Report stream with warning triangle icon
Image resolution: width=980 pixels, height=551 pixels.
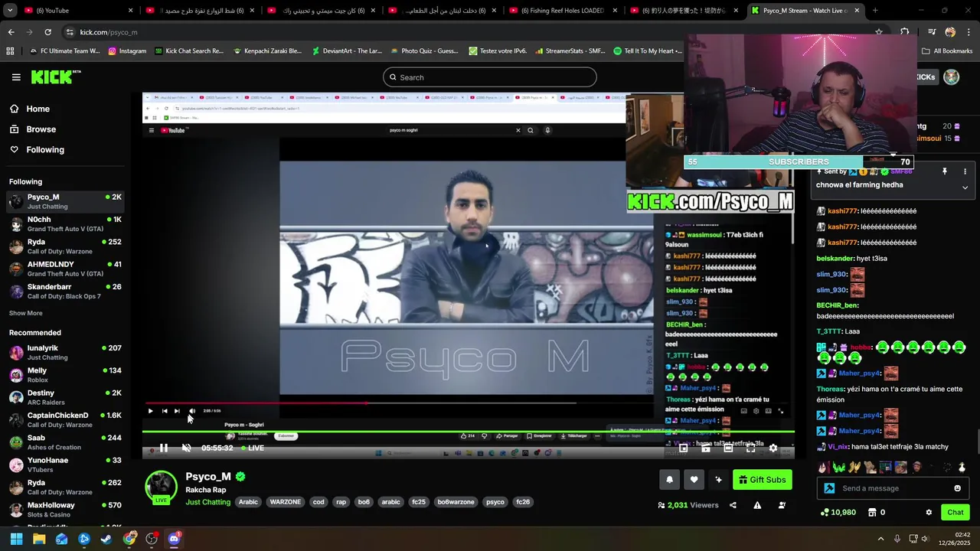[757, 505]
